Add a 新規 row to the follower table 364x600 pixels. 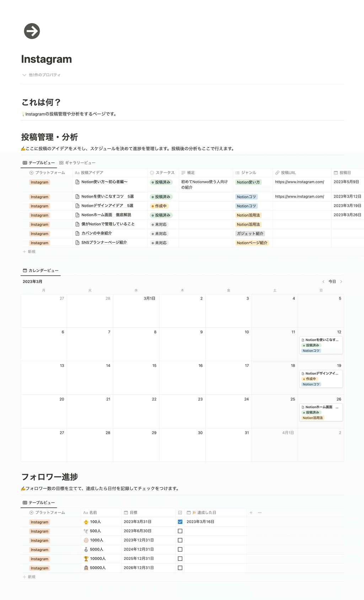tap(29, 577)
